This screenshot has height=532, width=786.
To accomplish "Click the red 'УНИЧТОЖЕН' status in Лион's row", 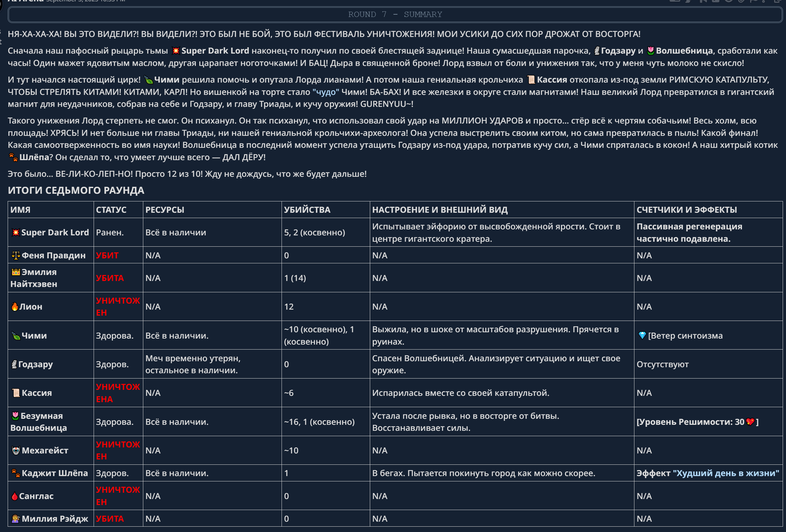I will 118,307.
